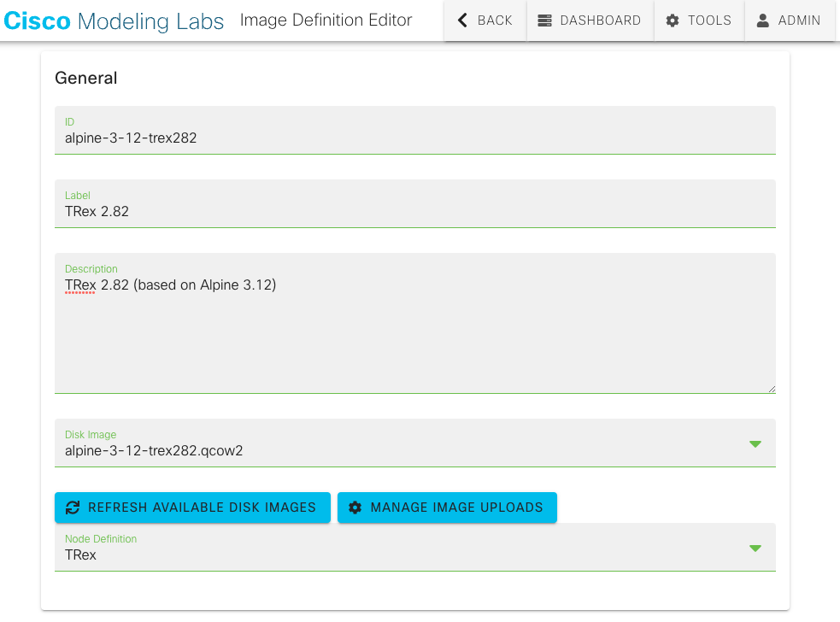Click the misspelled word TRex in Description

80,285
